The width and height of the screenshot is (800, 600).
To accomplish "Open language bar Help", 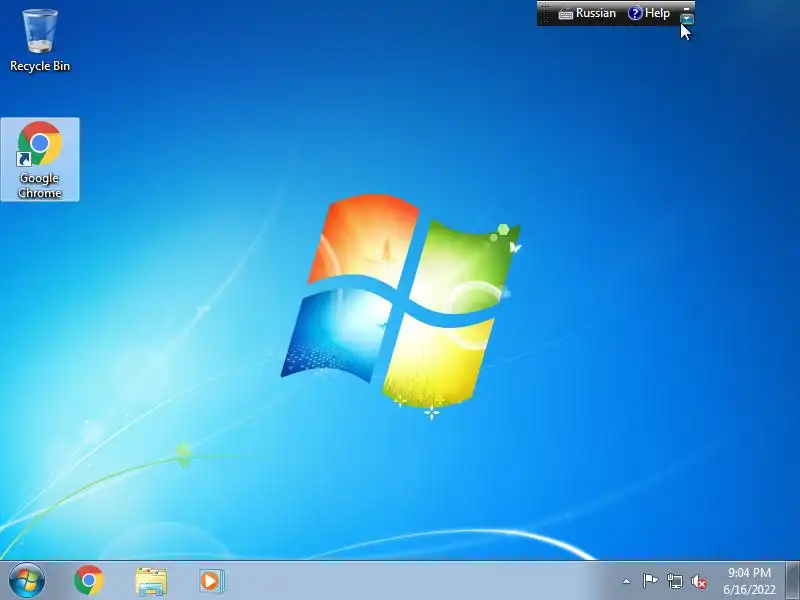I will click(649, 13).
